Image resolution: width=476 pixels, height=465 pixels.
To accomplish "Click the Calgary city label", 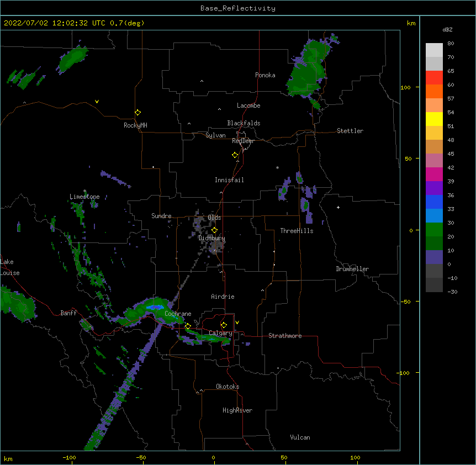I will coord(220,333).
